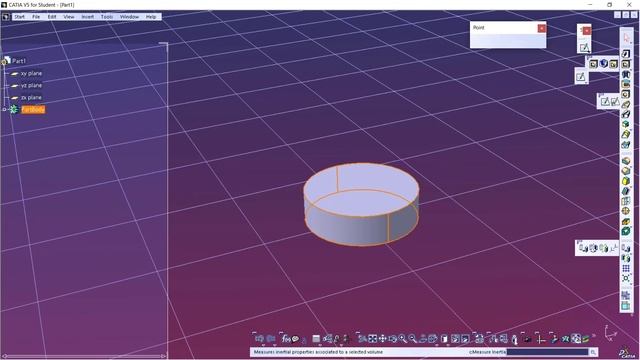Click the Formula f(x) icon
This screenshot has width=640, height=360.
286,339
